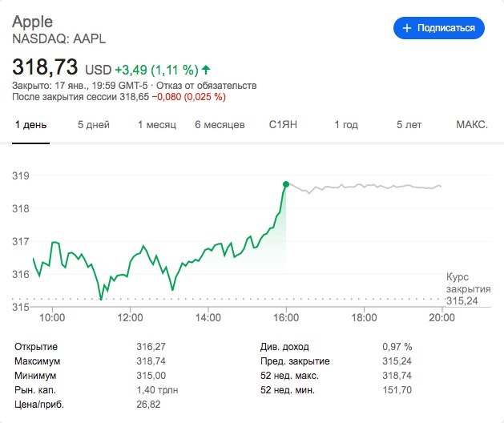The height and width of the screenshot is (423, 504).
Task: Click the 16:00 time axis label
Action: [286, 317]
